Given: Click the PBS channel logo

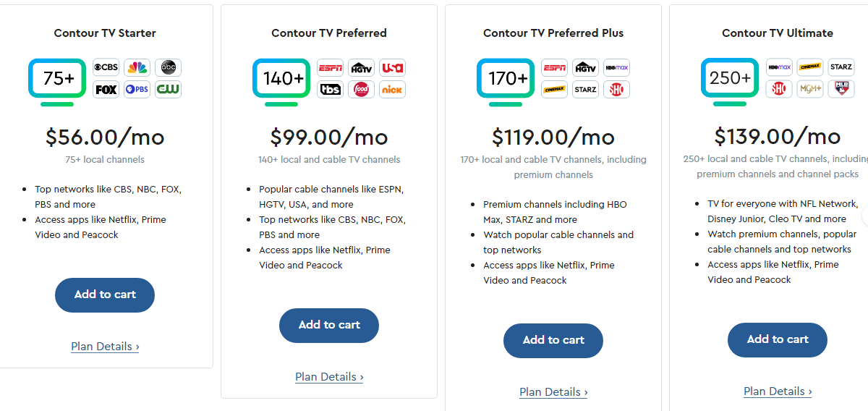Looking at the screenshot, I should [x=137, y=90].
